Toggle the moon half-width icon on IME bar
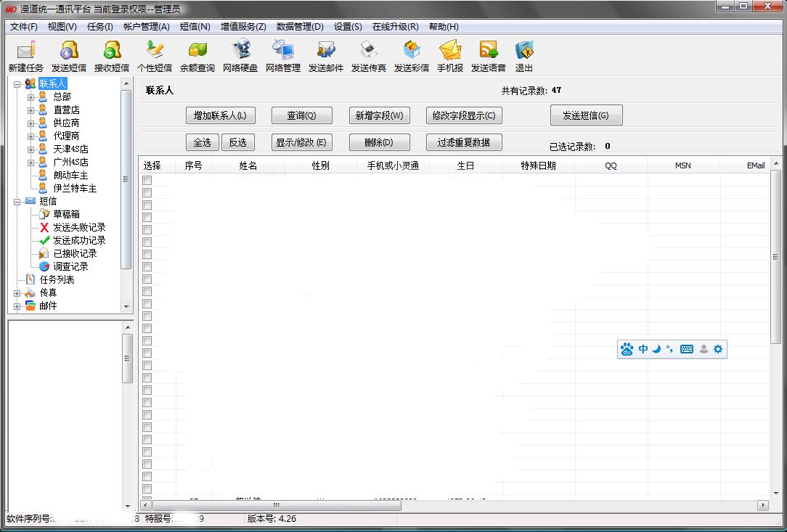This screenshot has height=532, width=787. [x=656, y=349]
